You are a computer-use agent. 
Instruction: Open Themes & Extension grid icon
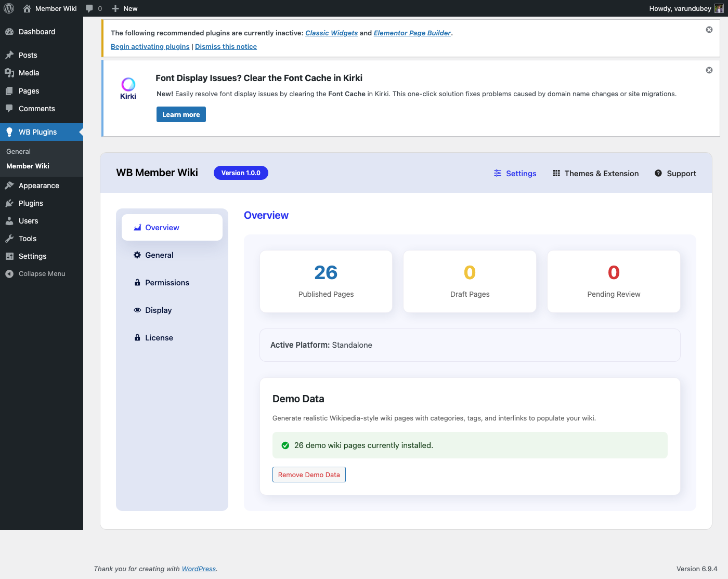pyautogui.click(x=556, y=173)
